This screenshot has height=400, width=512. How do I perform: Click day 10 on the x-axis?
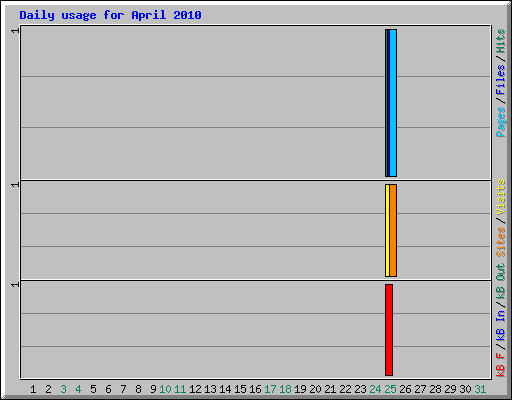point(165,389)
